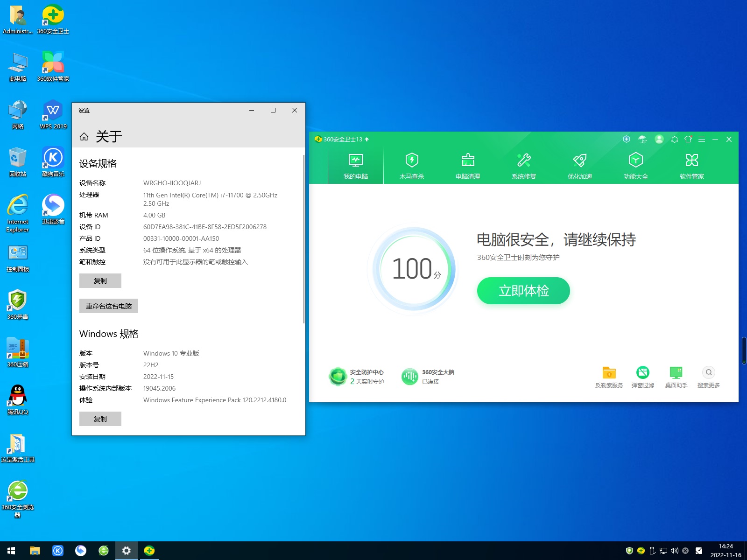Open 弹窗过滤 tool
747x560 pixels.
pos(643,377)
